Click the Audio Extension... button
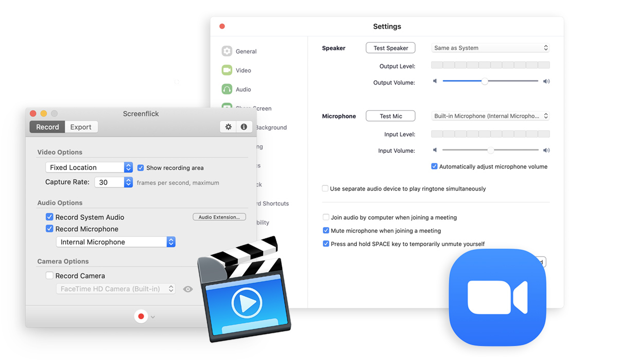The height and width of the screenshot is (364, 618). point(219,217)
